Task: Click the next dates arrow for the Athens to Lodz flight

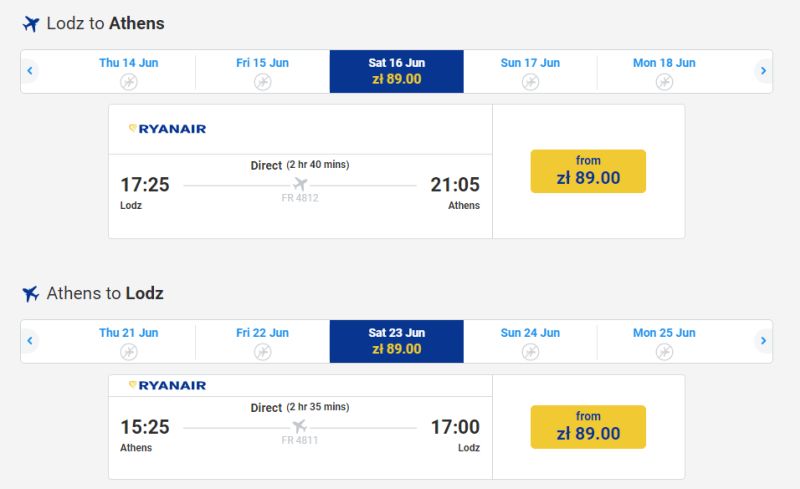Action: [763, 341]
